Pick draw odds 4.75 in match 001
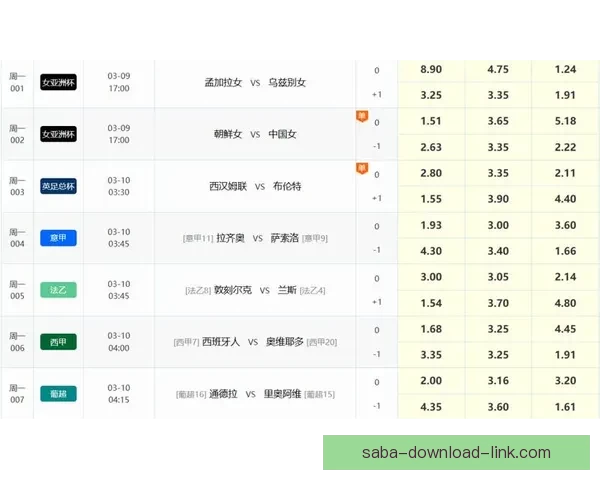The image size is (600, 480). 498,70
